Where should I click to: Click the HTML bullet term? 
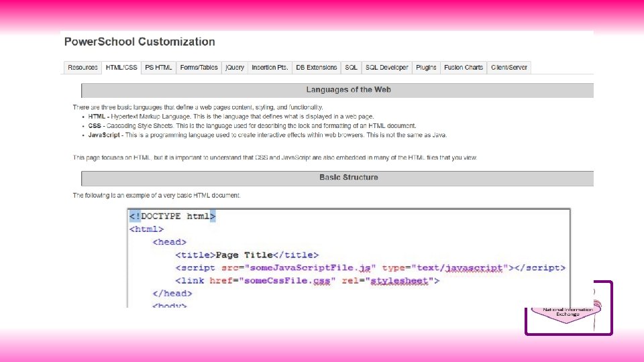point(97,117)
